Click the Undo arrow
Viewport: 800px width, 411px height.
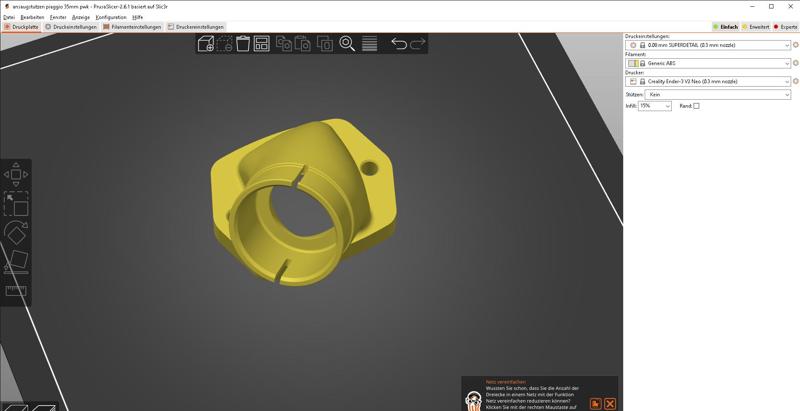point(398,44)
